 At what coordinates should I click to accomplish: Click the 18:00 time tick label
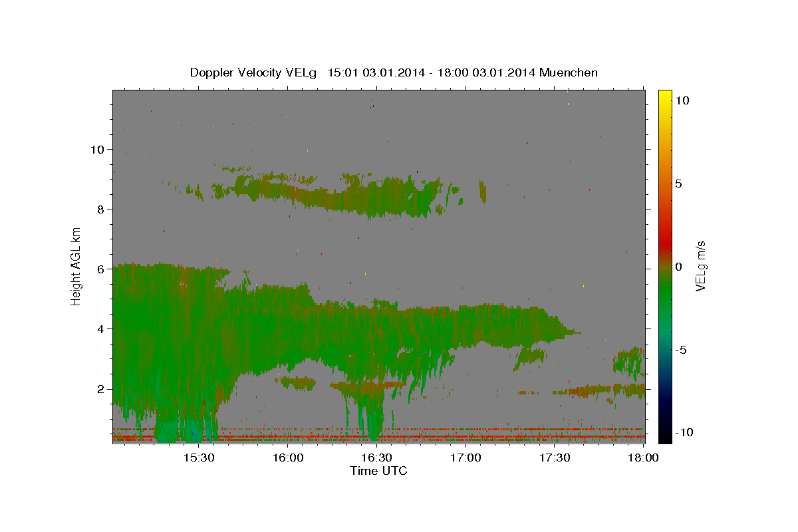point(644,458)
